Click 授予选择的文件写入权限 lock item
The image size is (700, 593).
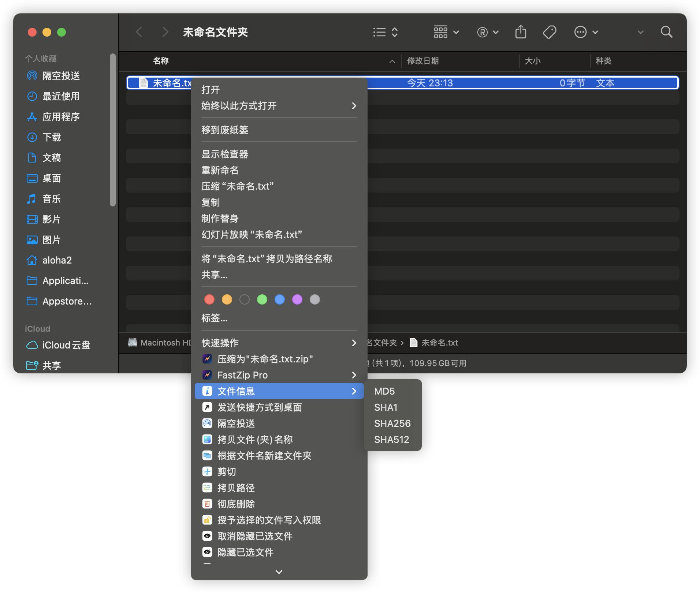click(x=269, y=520)
